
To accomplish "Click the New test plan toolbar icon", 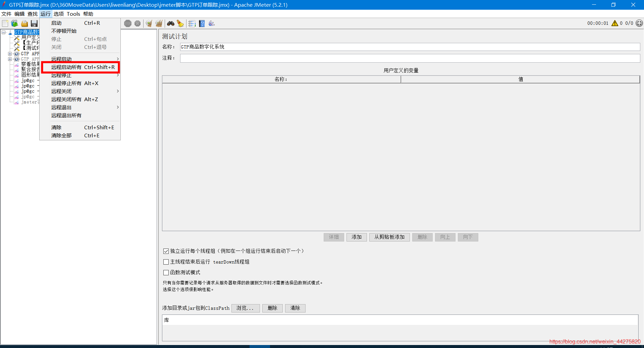I will pos(5,23).
